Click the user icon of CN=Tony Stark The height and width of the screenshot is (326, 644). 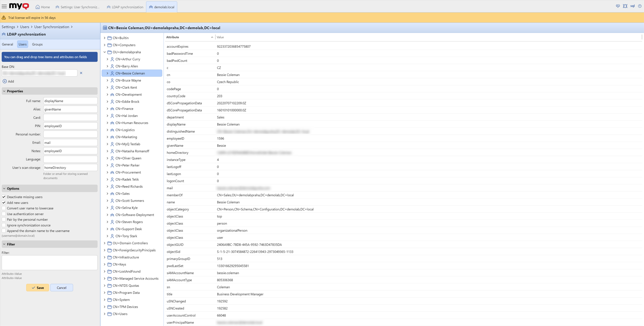coord(112,236)
